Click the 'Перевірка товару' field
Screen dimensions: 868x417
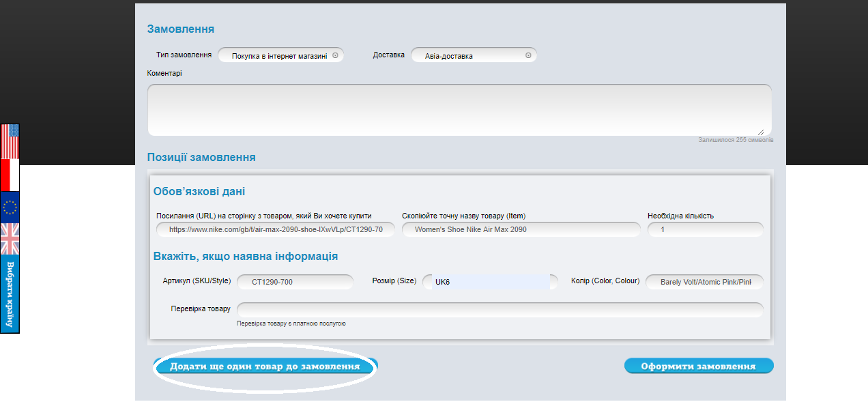point(500,309)
